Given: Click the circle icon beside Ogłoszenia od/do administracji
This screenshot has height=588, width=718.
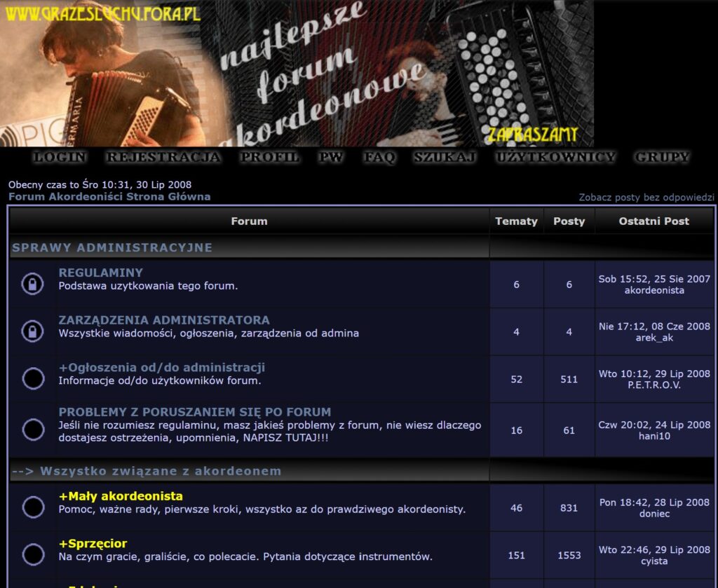Looking at the screenshot, I should coord(33,378).
